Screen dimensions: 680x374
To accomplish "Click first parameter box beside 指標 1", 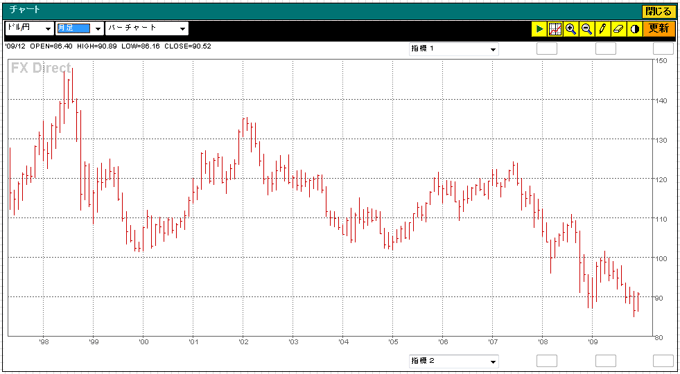I will (547, 49).
